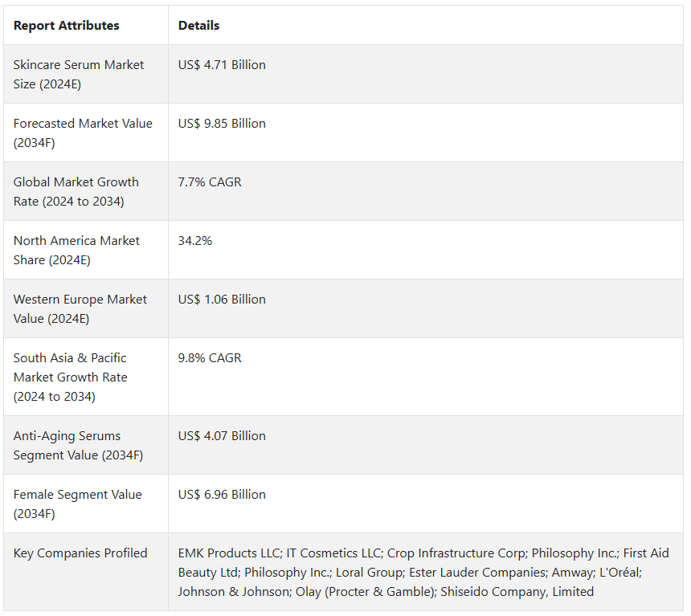Viewport: 691px width, 616px height.
Task: Select the South Asia & Pacific growth cell
Action: [71, 377]
